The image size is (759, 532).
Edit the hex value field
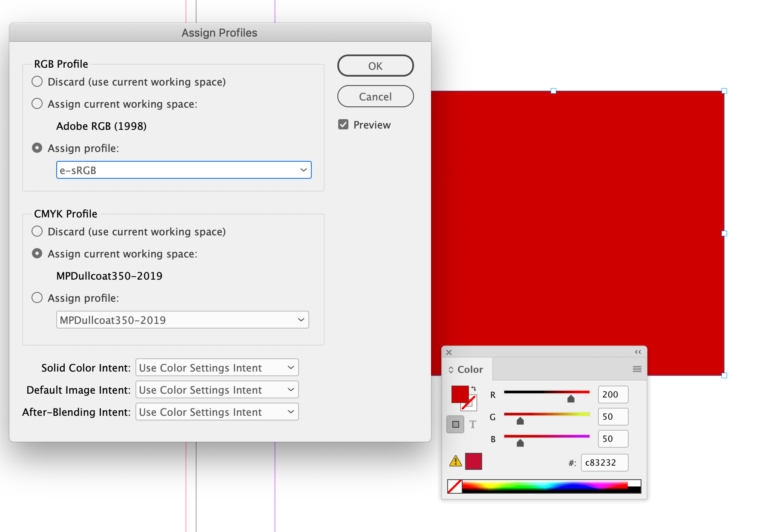tap(604, 463)
